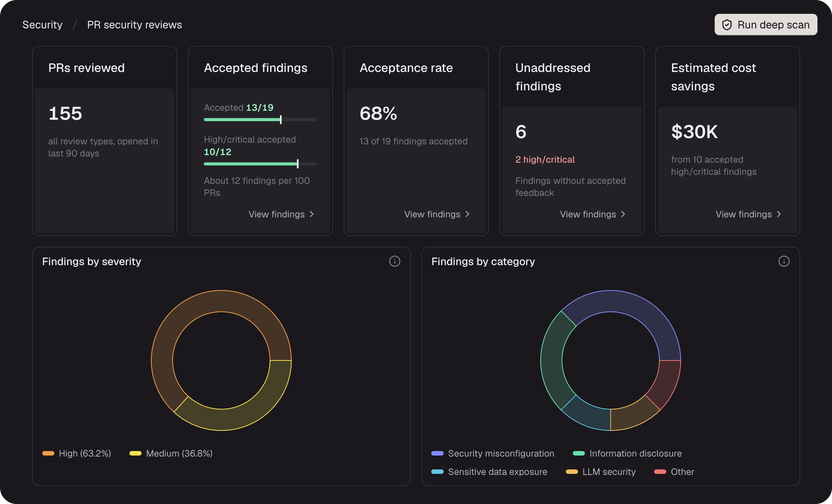The height and width of the screenshot is (504, 832).
Task: Click the red Other donut segment
Action: [666, 383]
